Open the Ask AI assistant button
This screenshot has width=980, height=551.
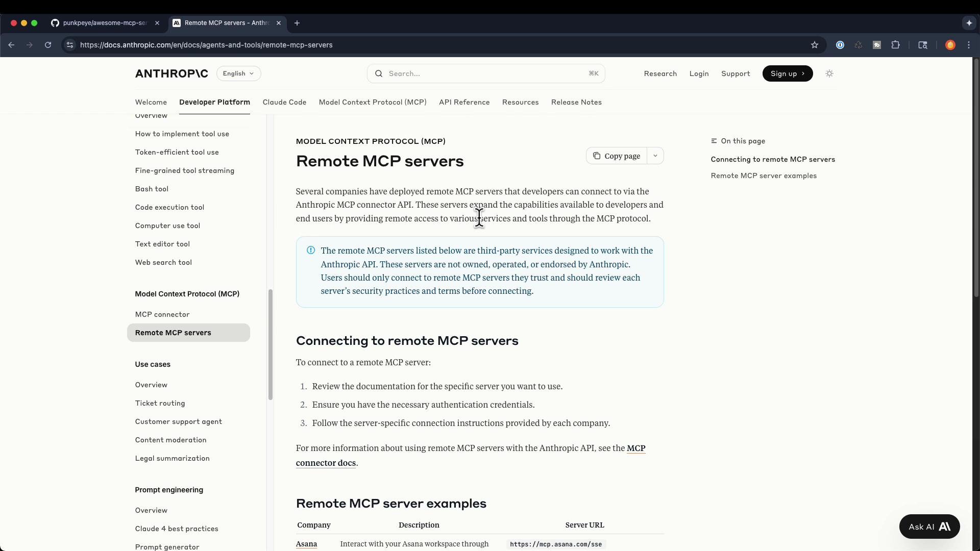click(929, 527)
